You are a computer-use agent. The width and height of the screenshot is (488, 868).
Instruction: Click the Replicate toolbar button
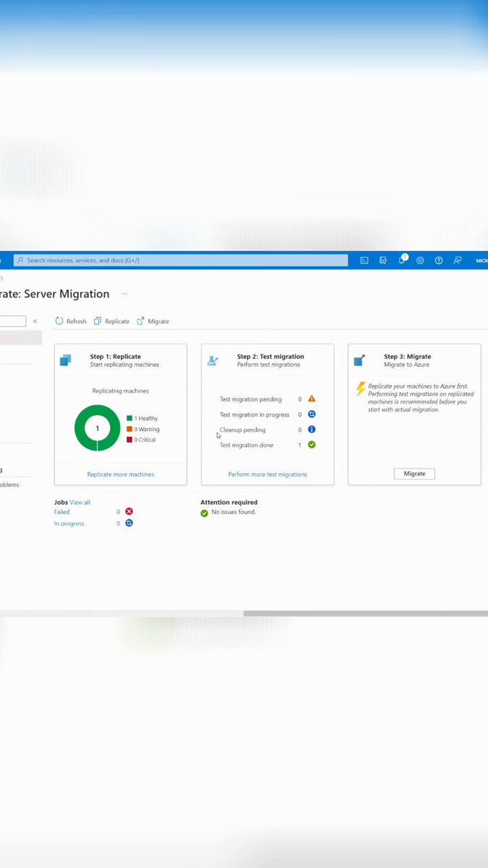(x=111, y=321)
